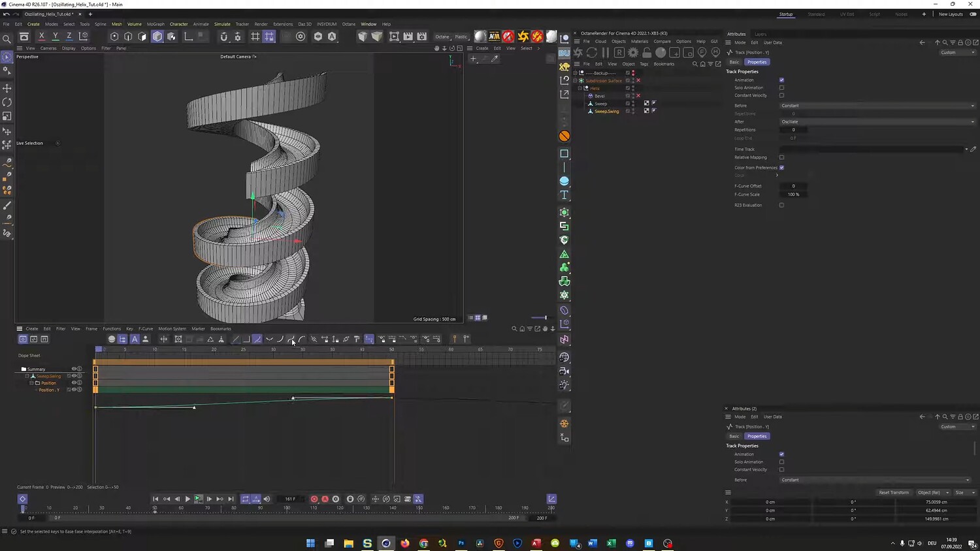
Task: Open the Before dropdown set to Constant
Action: pyautogui.click(x=877, y=106)
